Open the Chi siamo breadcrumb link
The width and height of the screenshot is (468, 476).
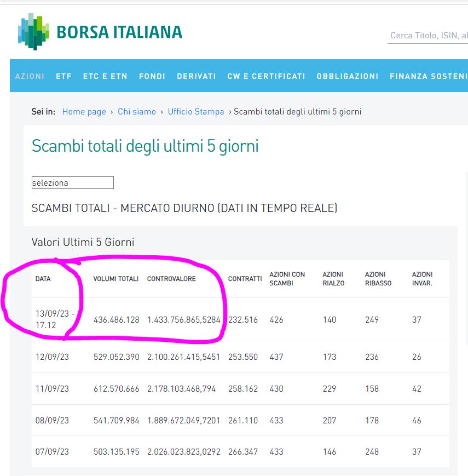point(137,112)
